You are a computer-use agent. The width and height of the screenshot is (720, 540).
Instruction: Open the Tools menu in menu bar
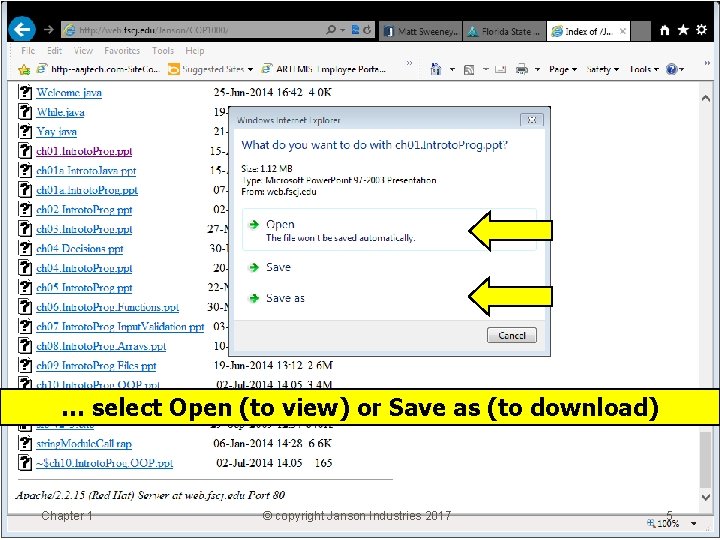tap(163, 51)
